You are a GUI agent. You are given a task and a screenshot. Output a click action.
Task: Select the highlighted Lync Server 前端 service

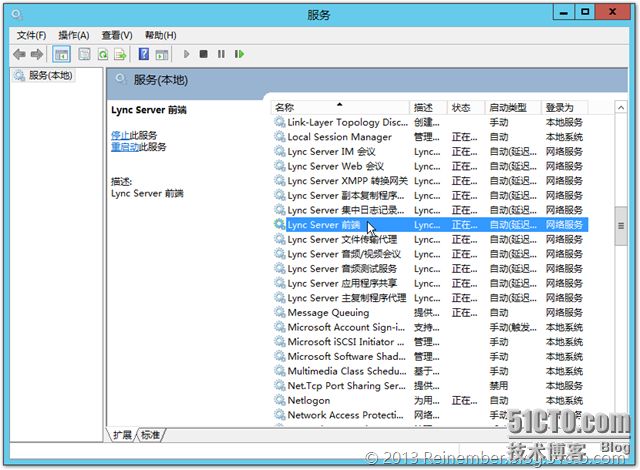(x=430, y=225)
